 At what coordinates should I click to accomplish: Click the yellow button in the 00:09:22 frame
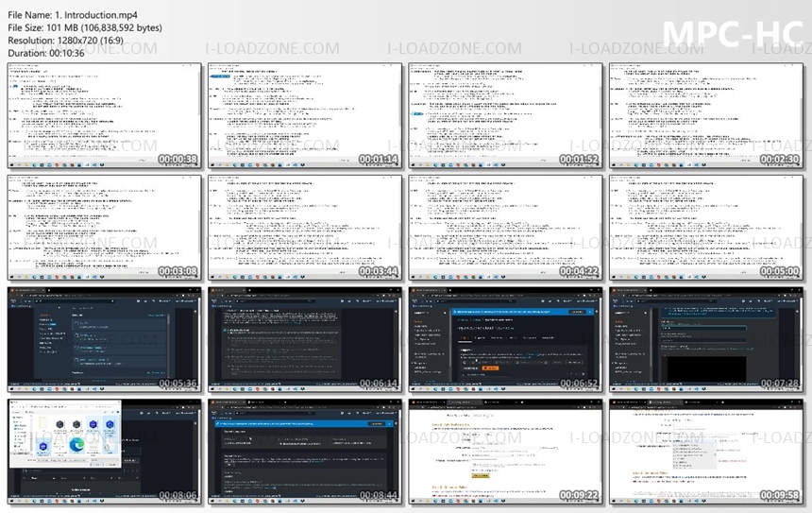point(480,476)
